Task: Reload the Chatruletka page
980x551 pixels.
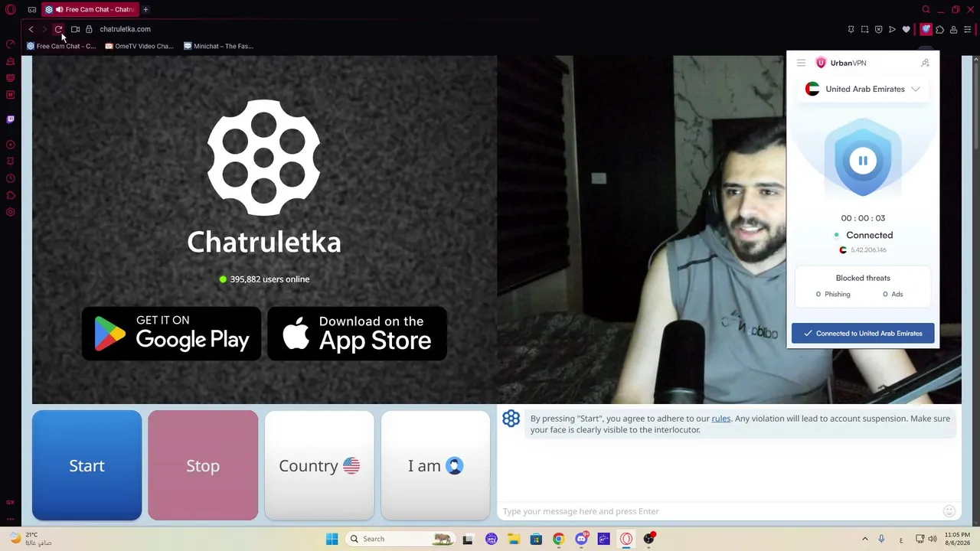Action: [58, 29]
